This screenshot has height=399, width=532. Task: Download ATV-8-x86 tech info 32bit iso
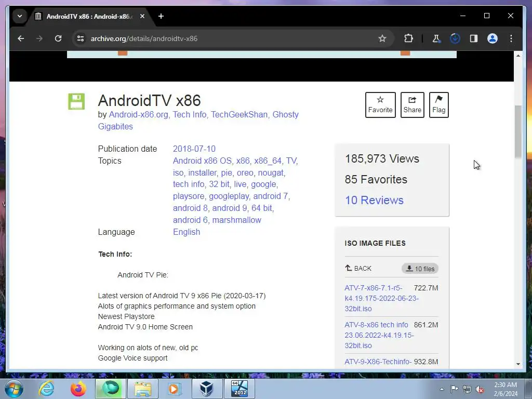pyautogui.click(x=379, y=335)
